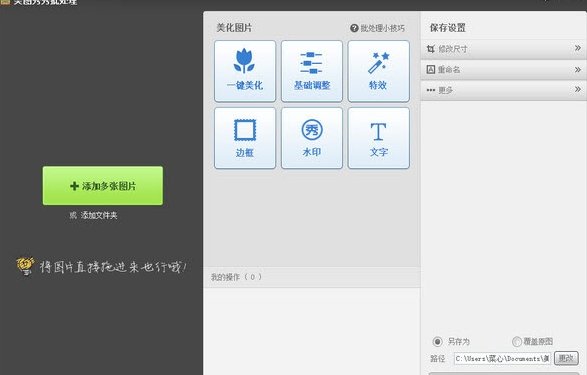Click the 更多 three-dots icon

coord(431,90)
